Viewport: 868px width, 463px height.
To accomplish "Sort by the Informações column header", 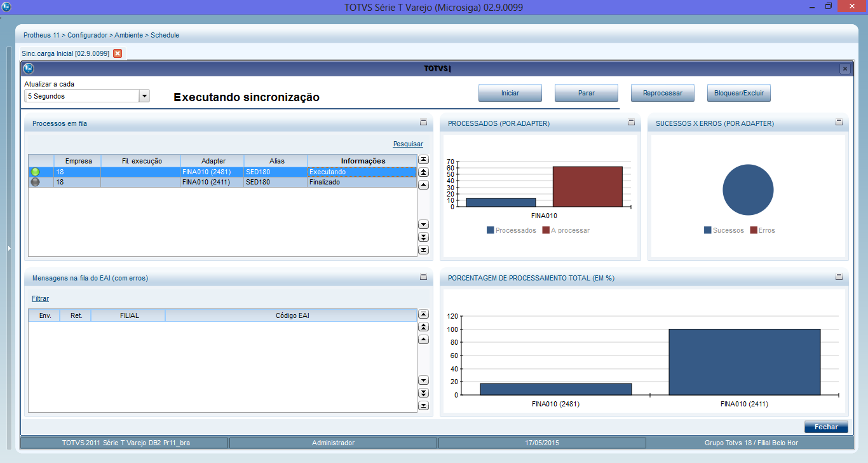I will [x=362, y=161].
